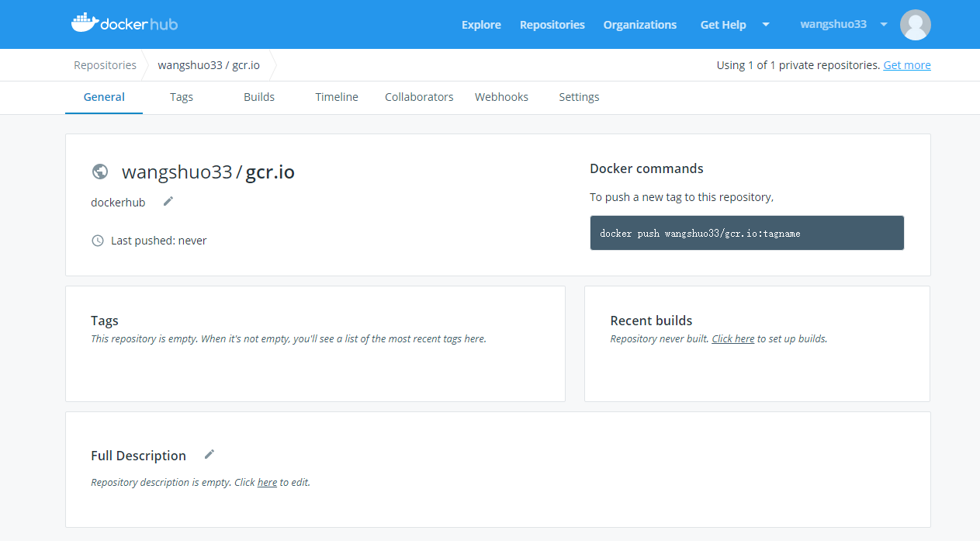Click the wangshuo33 / gcr.io repository title
Image resolution: width=980 pixels, height=541 pixels.
point(208,172)
